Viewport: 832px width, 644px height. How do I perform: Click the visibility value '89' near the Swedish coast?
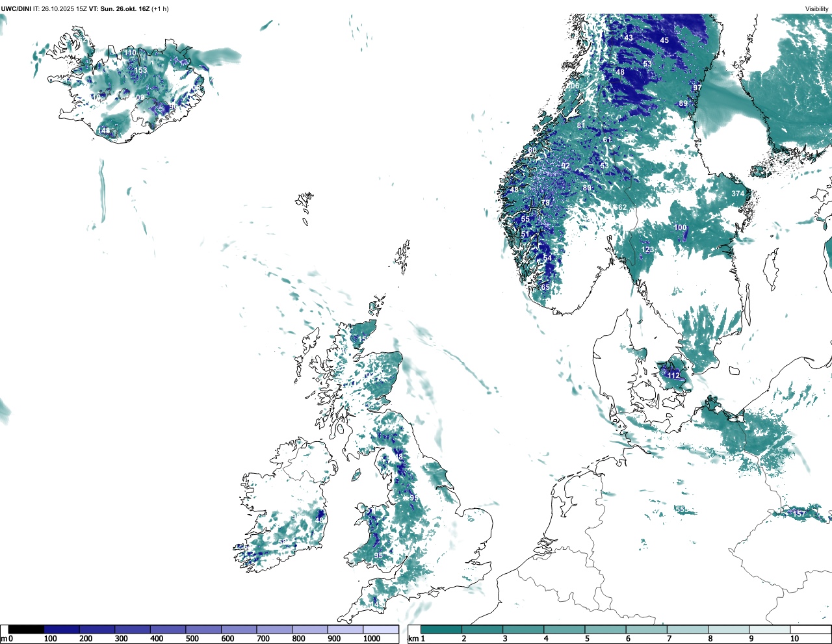[x=683, y=103]
